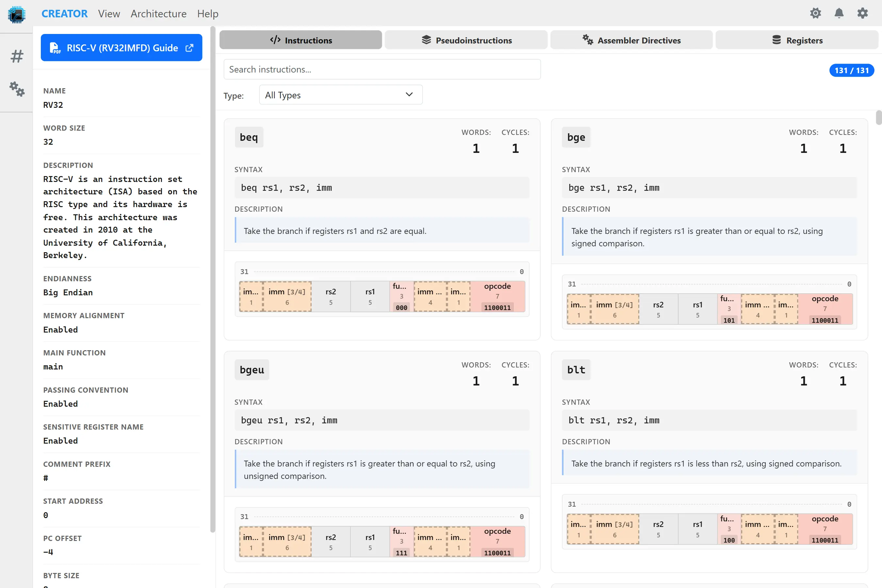Click the 'Big Endian' endianness value
Image resolution: width=882 pixels, height=588 pixels.
coord(68,292)
